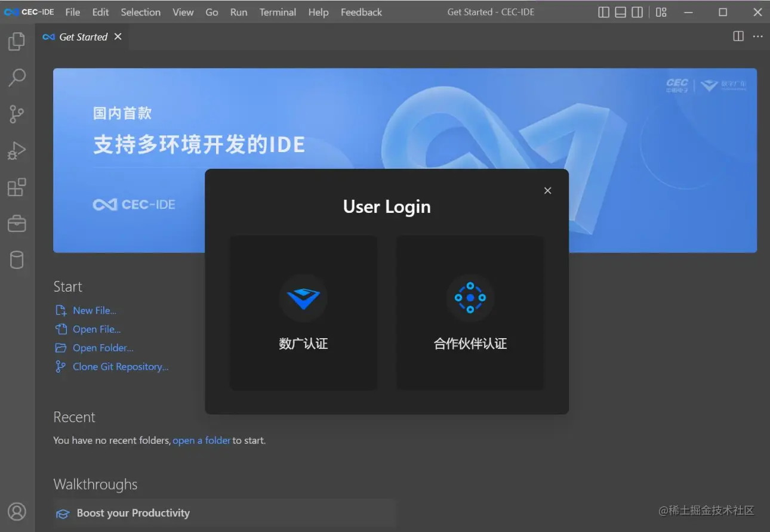Click the Open Folder... link
Screen dimensions: 770x532
(x=103, y=348)
